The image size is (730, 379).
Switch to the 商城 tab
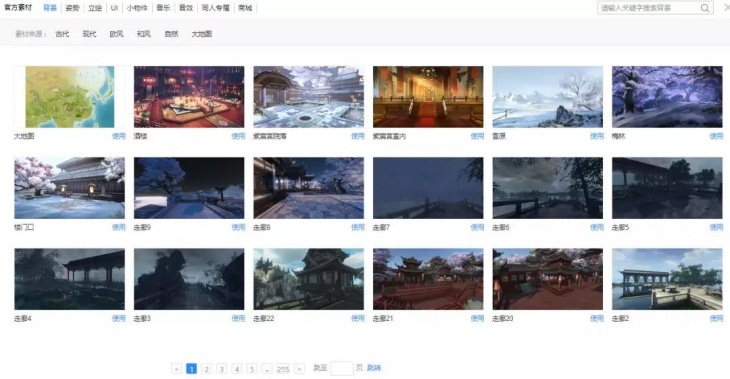pos(245,8)
